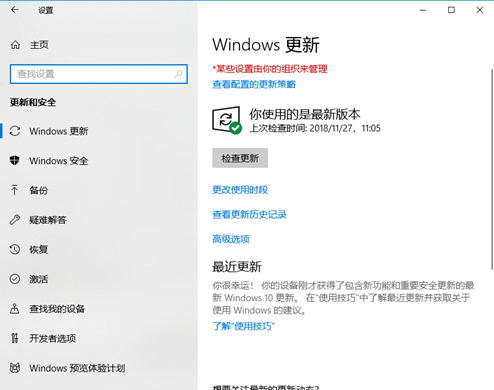494x390 pixels.
Task: Click the 备份 upload arrow icon
Action: 15,190
